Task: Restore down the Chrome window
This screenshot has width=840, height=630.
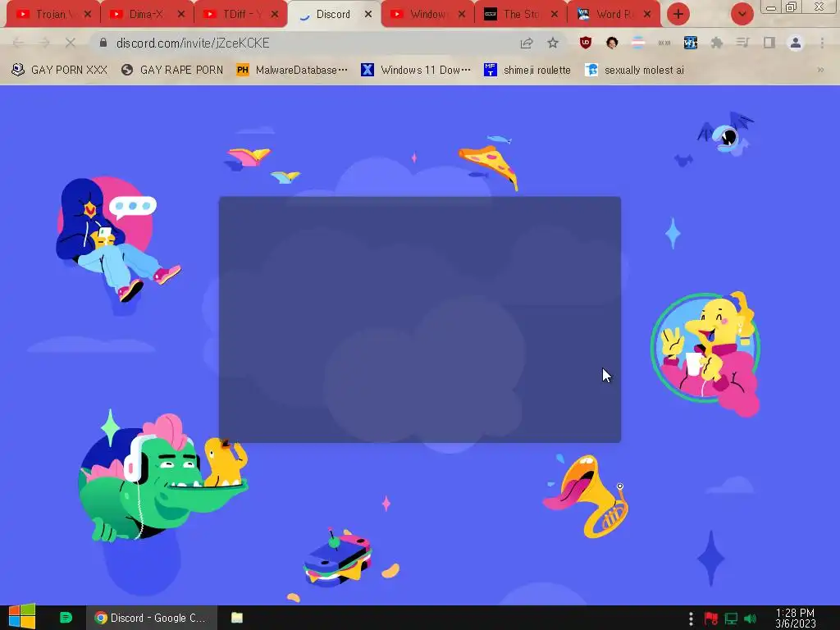Action: click(792, 7)
